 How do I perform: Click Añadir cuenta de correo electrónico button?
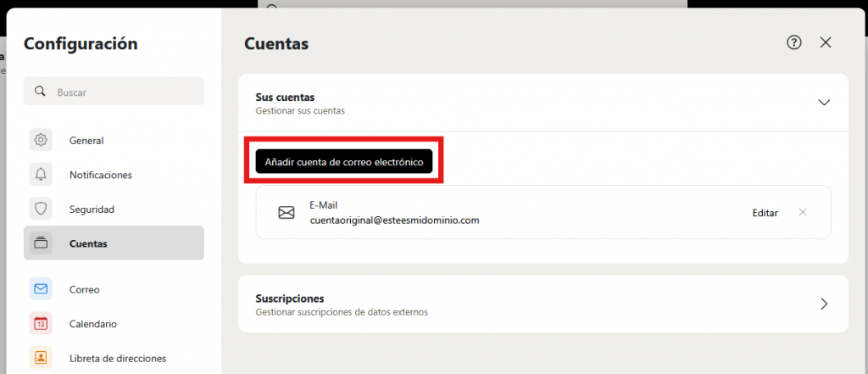click(343, 161)
